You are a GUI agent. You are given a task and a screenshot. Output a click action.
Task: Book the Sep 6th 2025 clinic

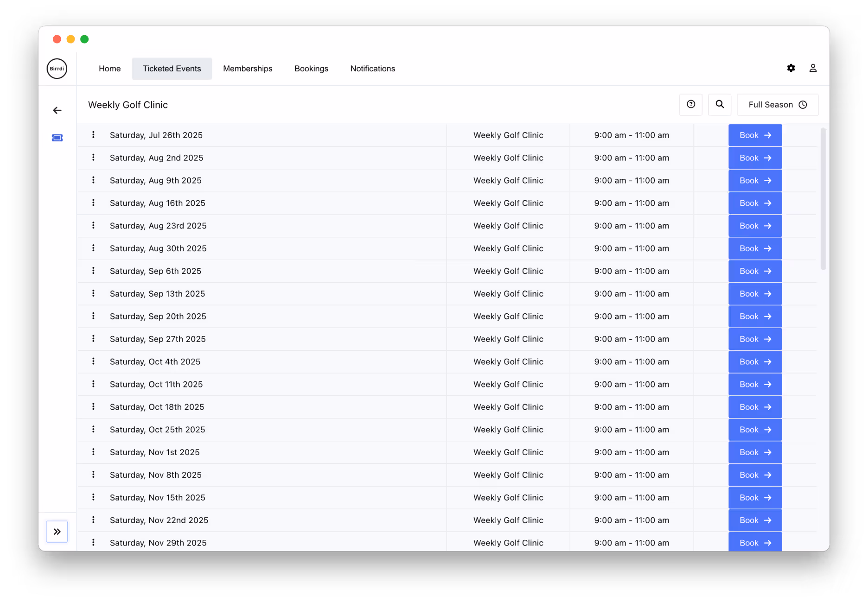coord(755,271)
